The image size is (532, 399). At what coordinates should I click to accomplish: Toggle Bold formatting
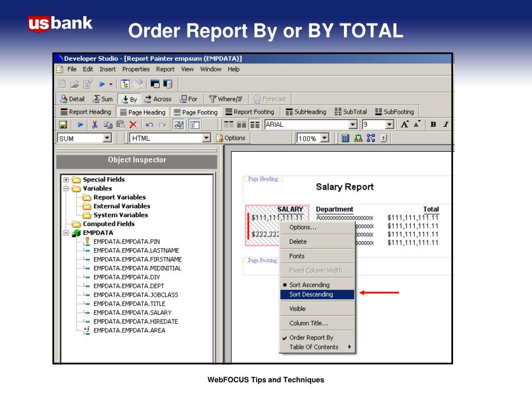433,124
